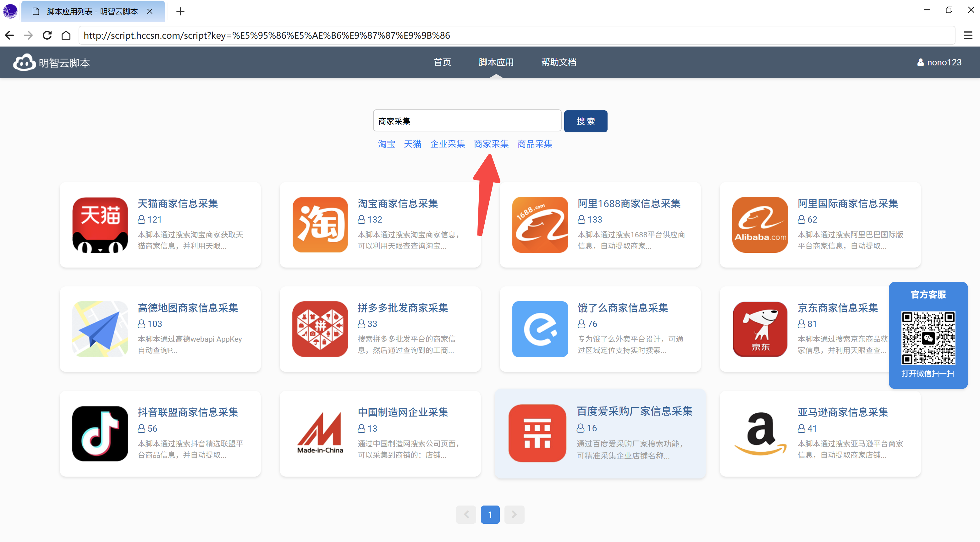Click the WeChat QR code image
Screen dimensions: 980x542
[x=928, y=338]
